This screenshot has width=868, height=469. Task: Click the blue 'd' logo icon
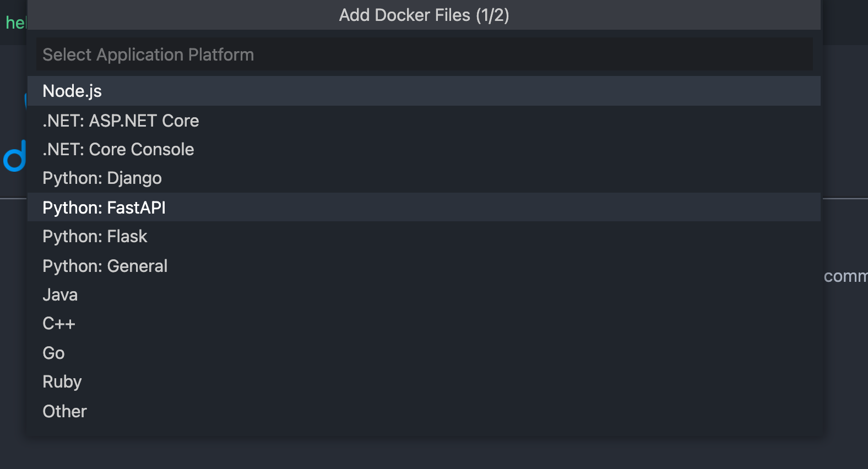coord(15,156)
